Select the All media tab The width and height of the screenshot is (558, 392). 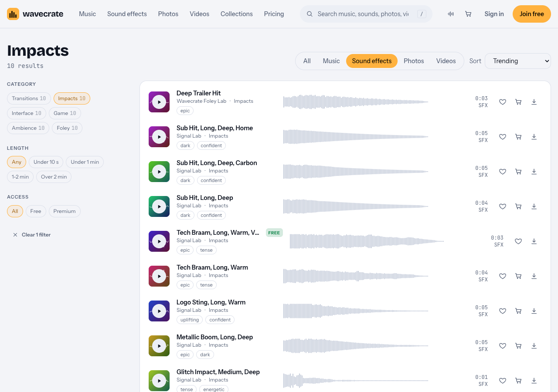pos(307,61)
